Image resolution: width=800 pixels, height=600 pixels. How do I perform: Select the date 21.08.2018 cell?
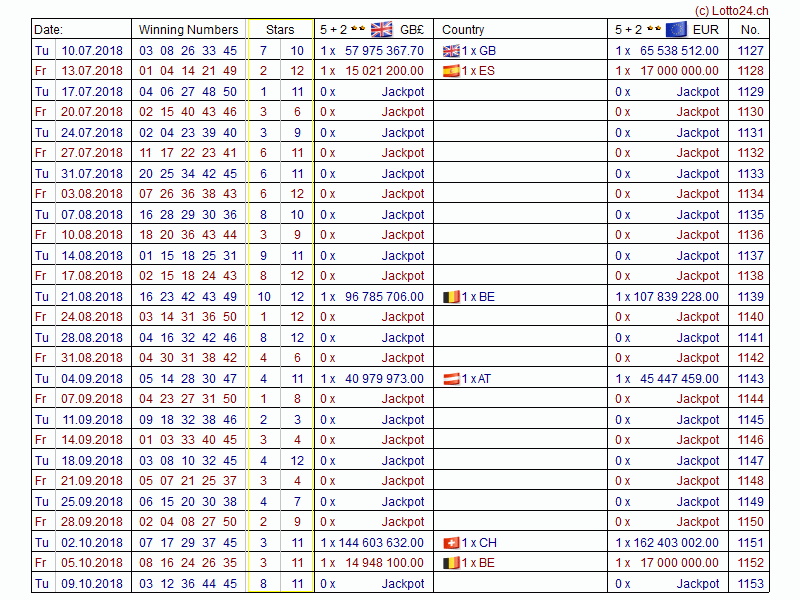pos(92,297)
